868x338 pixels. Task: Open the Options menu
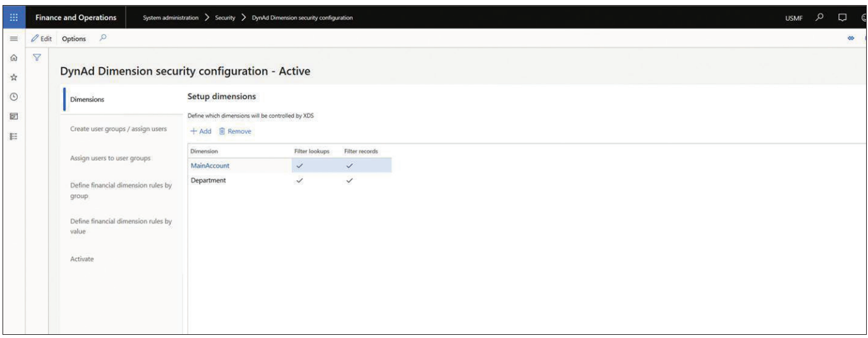[74, 39]
